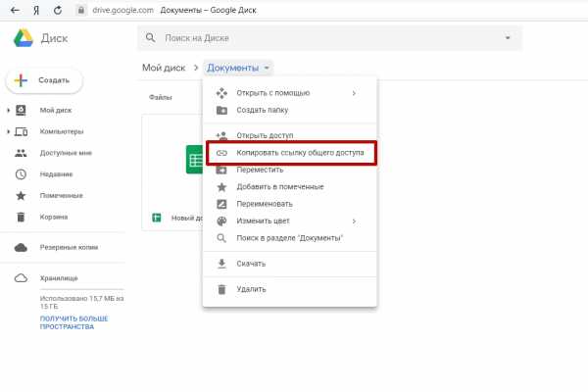Click the storage cloud outline icon

pos(21,278)
